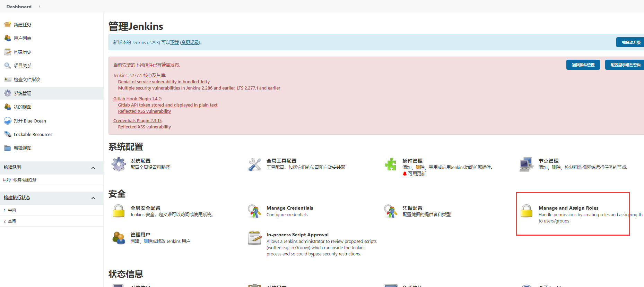
Task: Select 系统管理 menu entry
Action: [x=23, y=93]
